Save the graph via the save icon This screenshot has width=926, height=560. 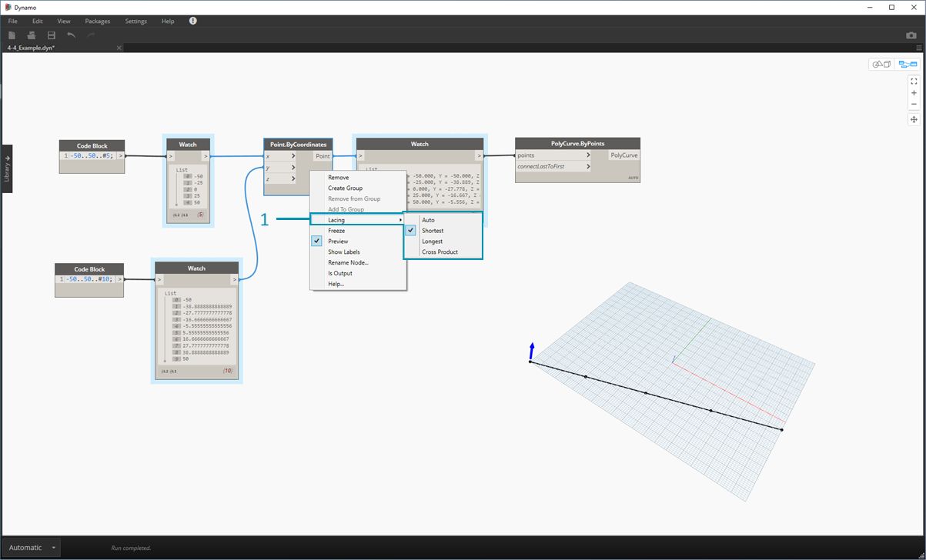coord(51,35)
